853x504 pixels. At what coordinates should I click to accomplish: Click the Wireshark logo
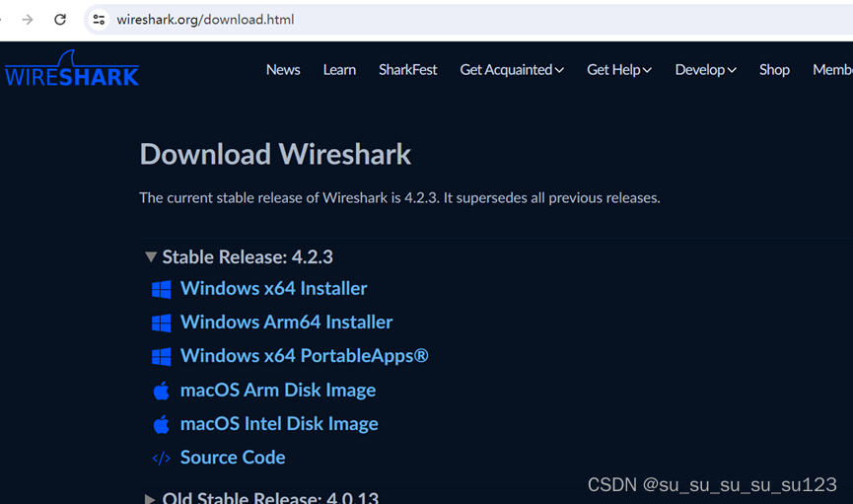[72, 69]
